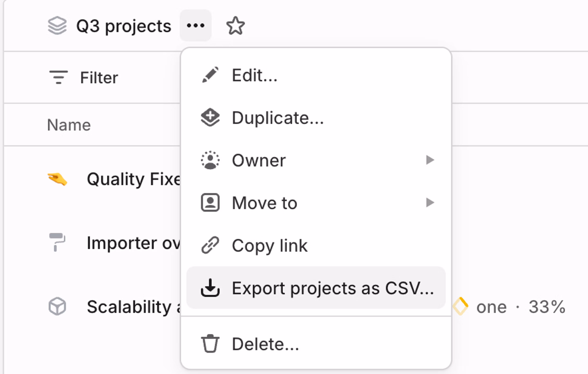Image resolution: width=588 pixels, height=374 pixels.
Task: Click the Move to person icon
Action: (x=210, y=202)
